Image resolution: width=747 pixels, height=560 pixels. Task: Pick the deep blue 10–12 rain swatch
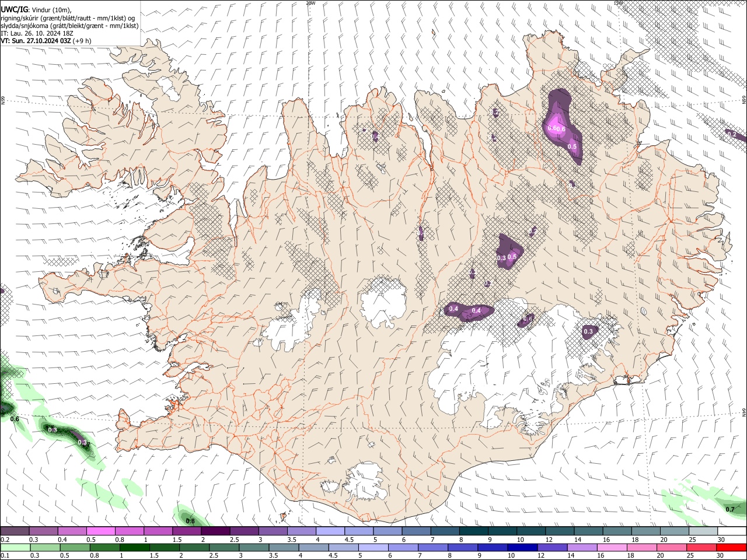[x=523, y=547]
